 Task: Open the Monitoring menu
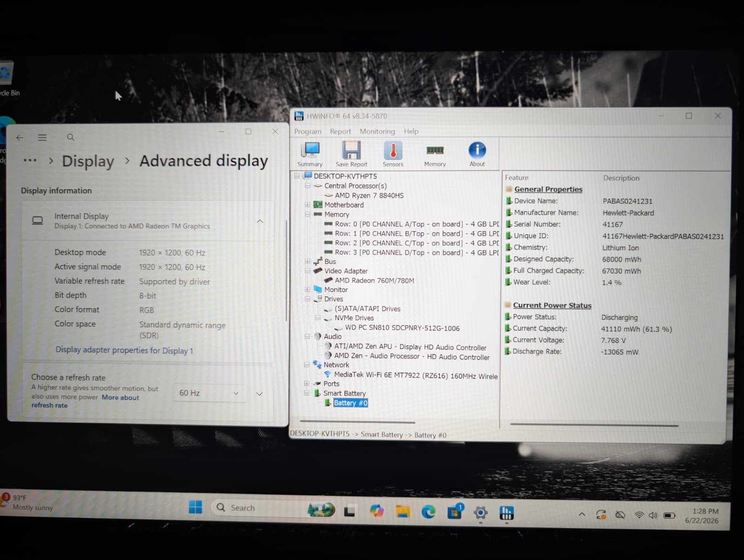[377, 132]
